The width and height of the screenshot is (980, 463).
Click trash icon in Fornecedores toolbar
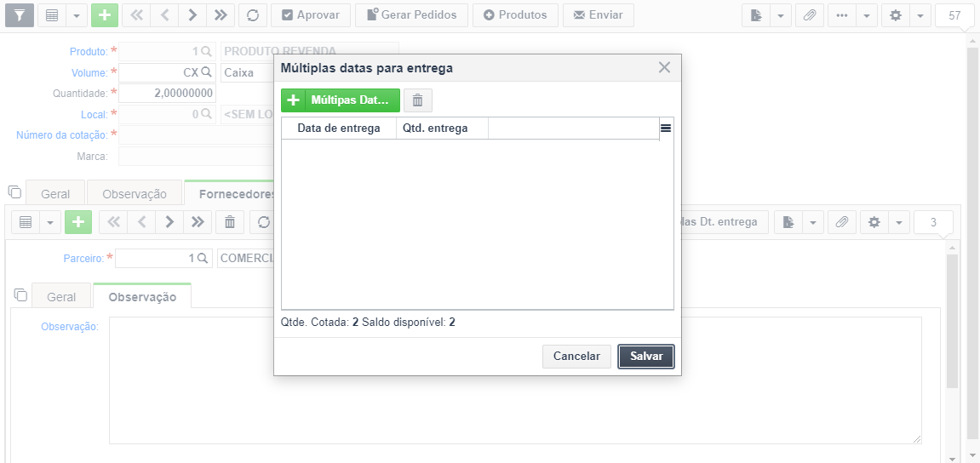click(x=230, y=222)
